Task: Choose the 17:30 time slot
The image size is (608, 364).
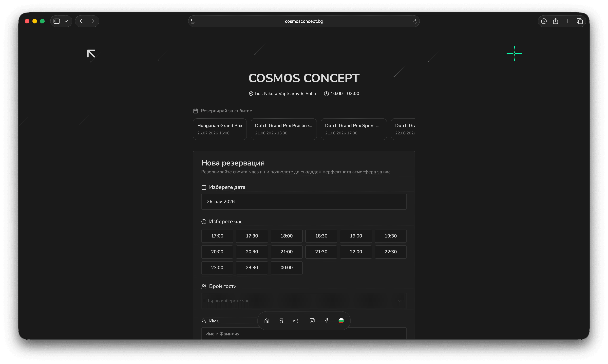Action: click(252, 236)
